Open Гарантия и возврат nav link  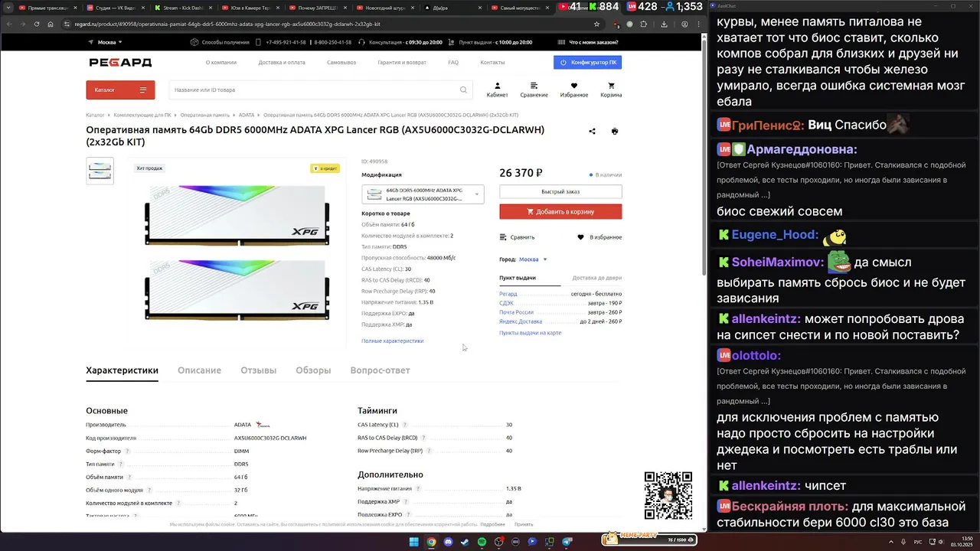402,62
